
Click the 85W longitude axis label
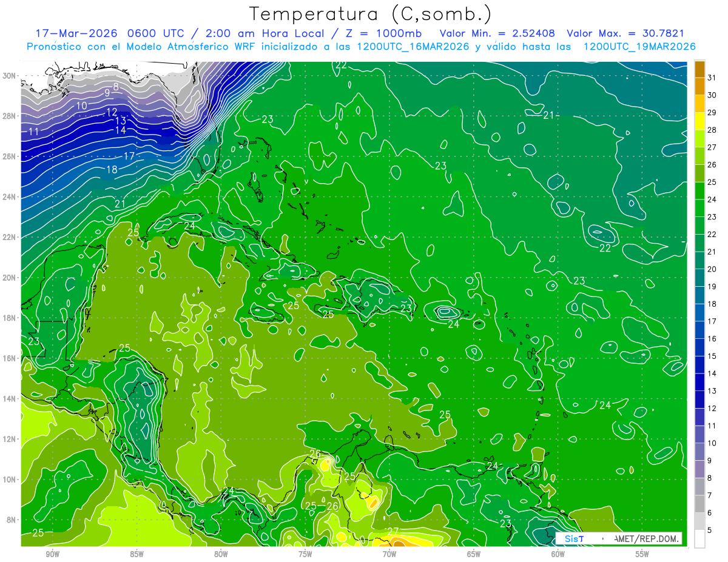point(136,554)
